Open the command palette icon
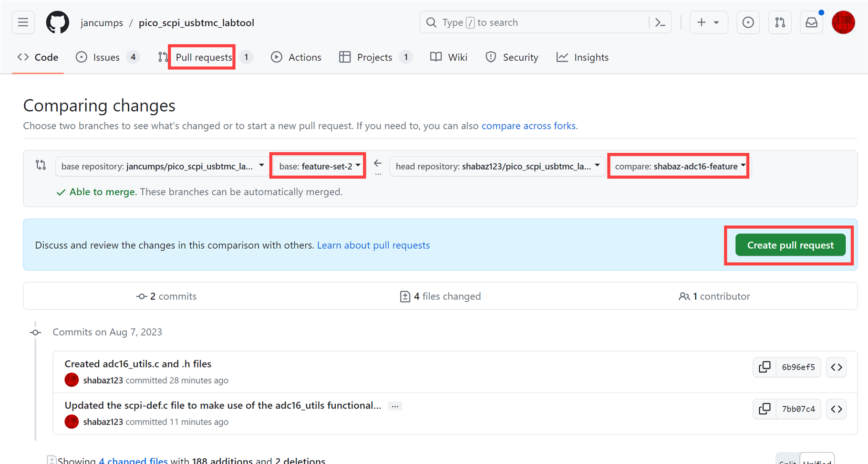 (x=660, y=22)
